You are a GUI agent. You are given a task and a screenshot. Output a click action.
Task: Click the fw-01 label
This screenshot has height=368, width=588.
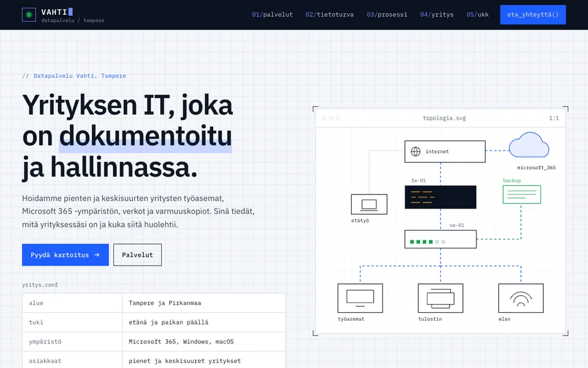pyautogui.click(x=418, y=180)
